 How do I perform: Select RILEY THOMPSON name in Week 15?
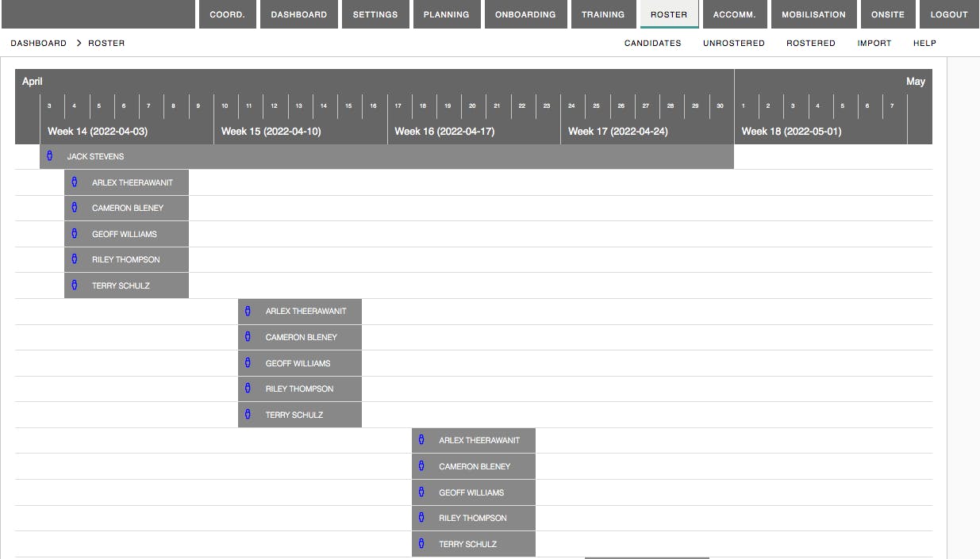[300, 389]
